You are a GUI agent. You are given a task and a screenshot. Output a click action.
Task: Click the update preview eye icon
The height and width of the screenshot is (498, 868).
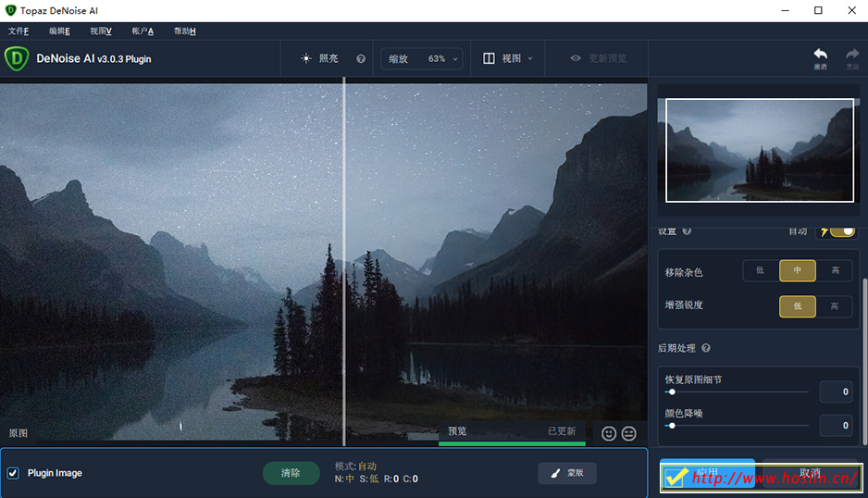(576, 58)
